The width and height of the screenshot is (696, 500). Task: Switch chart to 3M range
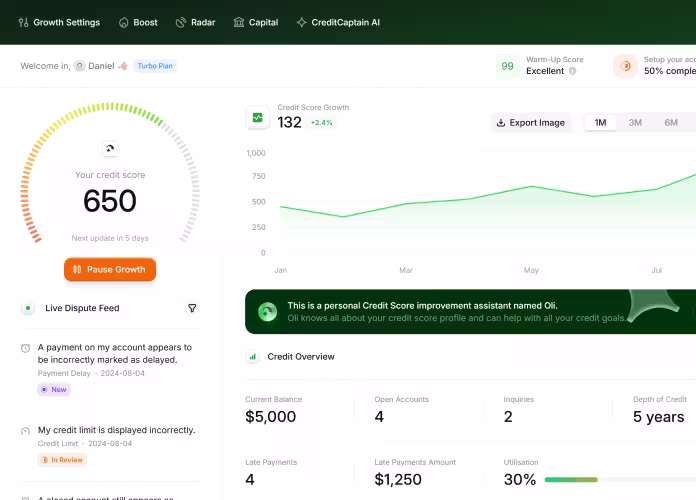(x=635, y=123)
